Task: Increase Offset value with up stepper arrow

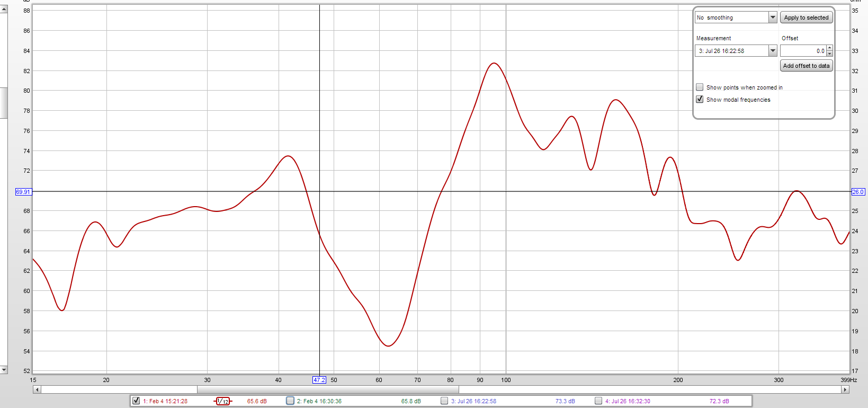Action: (829, 48)
